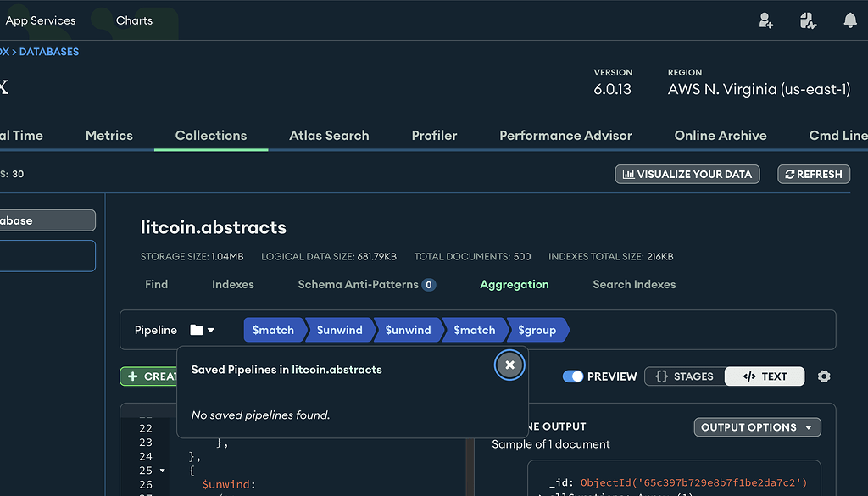Click the CREATE button
Image resolution: width=868 pixels, height=496 pixels.
click(x=151, y=376)
